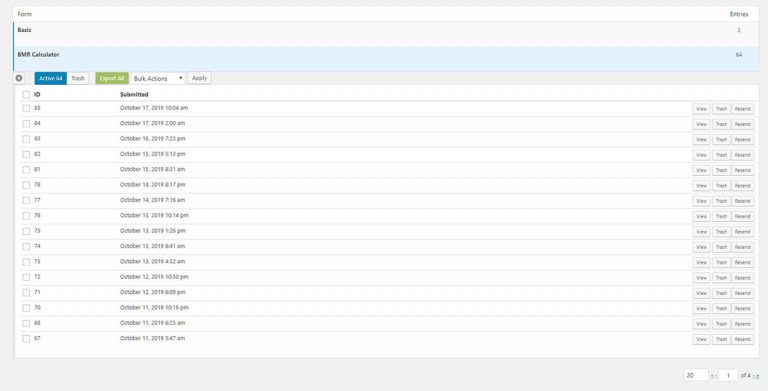
Task: Click the entries count 2 for Basic
Action: pos(739,30)
